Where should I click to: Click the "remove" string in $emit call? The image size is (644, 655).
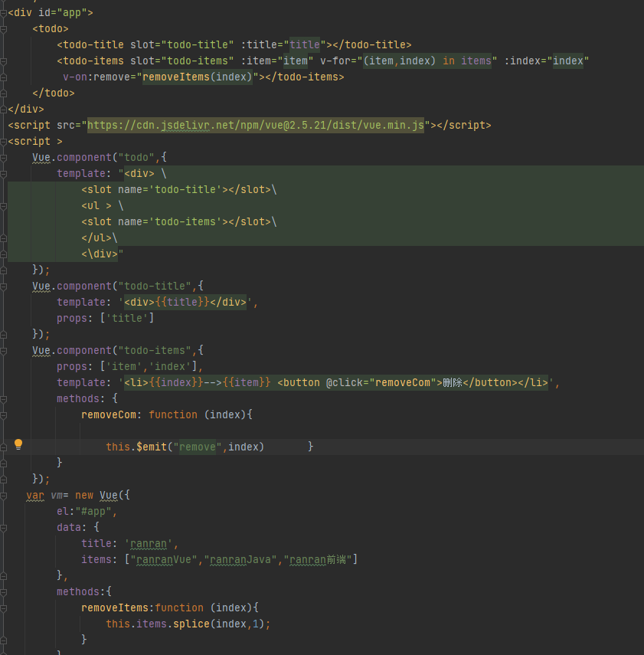(x=197, y=447)
